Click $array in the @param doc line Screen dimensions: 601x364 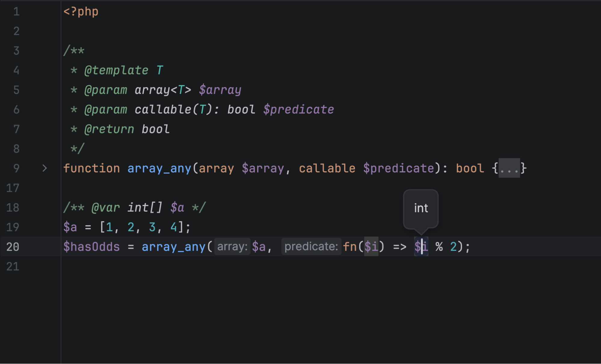[x=220, y=90]
